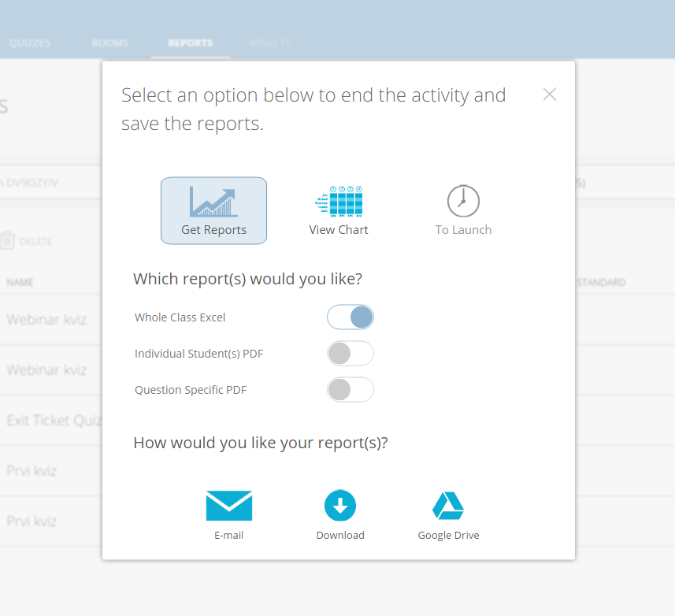Go to the Rooms tab

coord(109,43)
